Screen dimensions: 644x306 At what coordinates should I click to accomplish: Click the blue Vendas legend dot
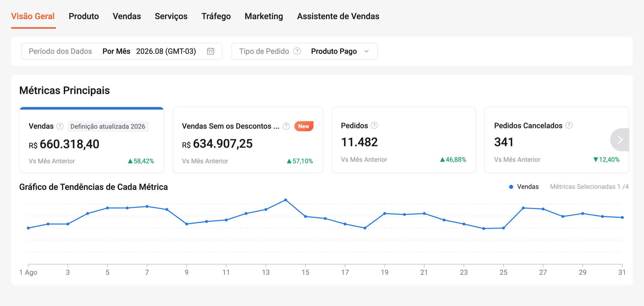(511, 187)
